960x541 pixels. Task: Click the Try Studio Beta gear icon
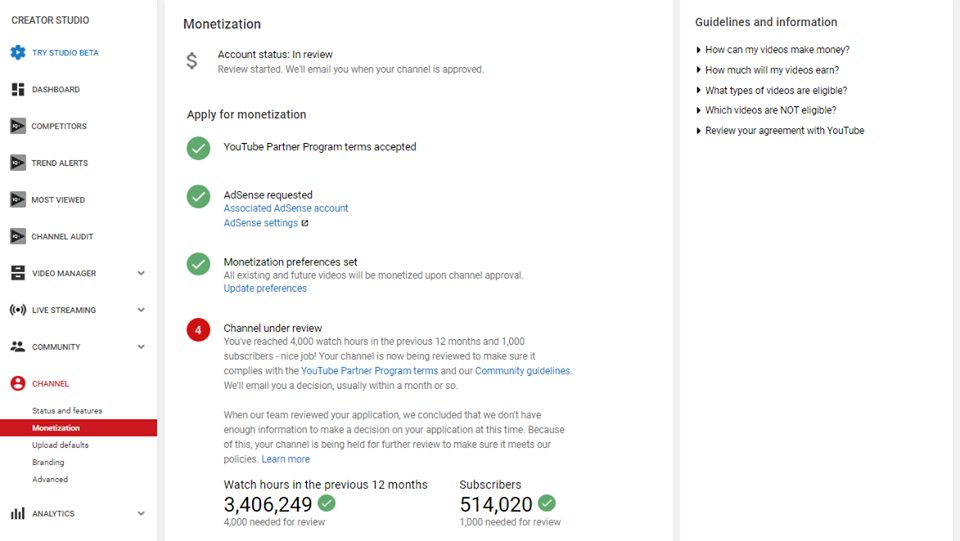coord(18,53)
